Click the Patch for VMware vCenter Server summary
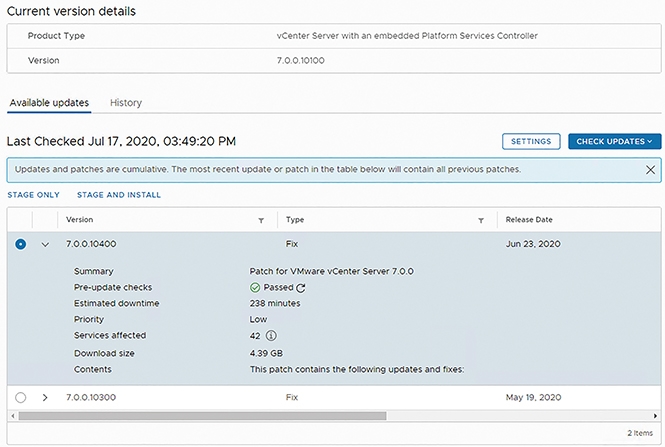This screenshot has width=665, height=447. 332,271
